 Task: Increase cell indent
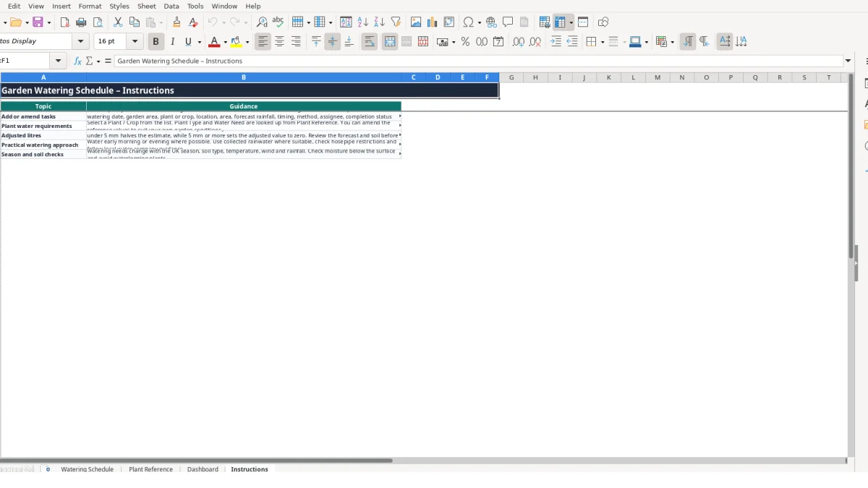(556, 42)
